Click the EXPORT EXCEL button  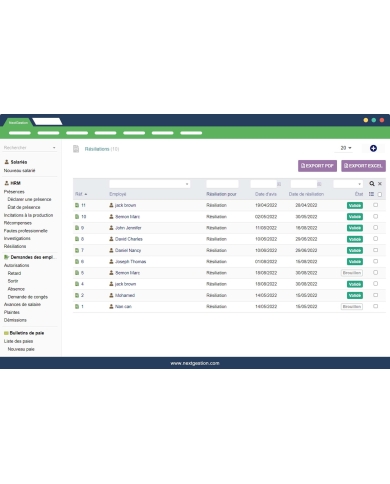363,166
